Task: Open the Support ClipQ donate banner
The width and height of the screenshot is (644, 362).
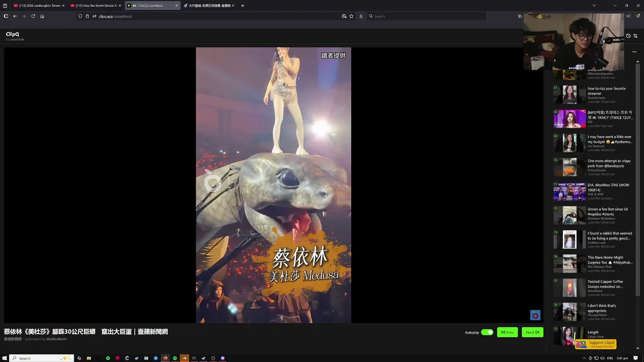Action: point(596,344)
